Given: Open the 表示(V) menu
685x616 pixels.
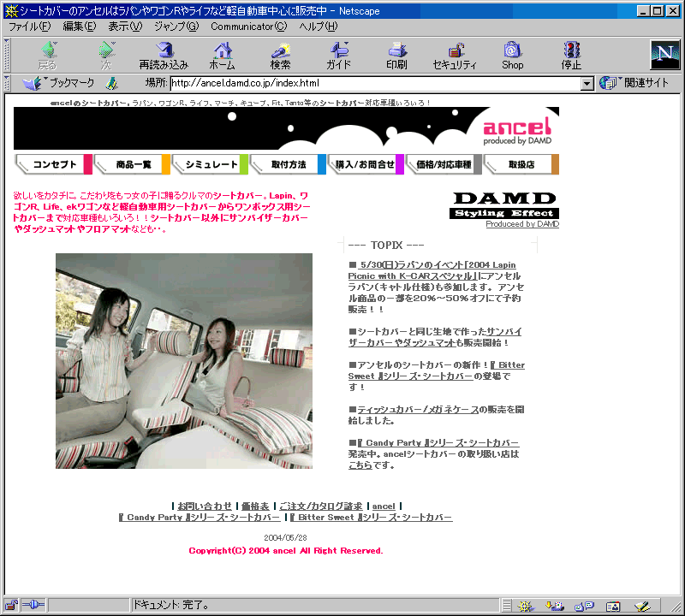Looking at the screenshot, I should coord(125,27).
